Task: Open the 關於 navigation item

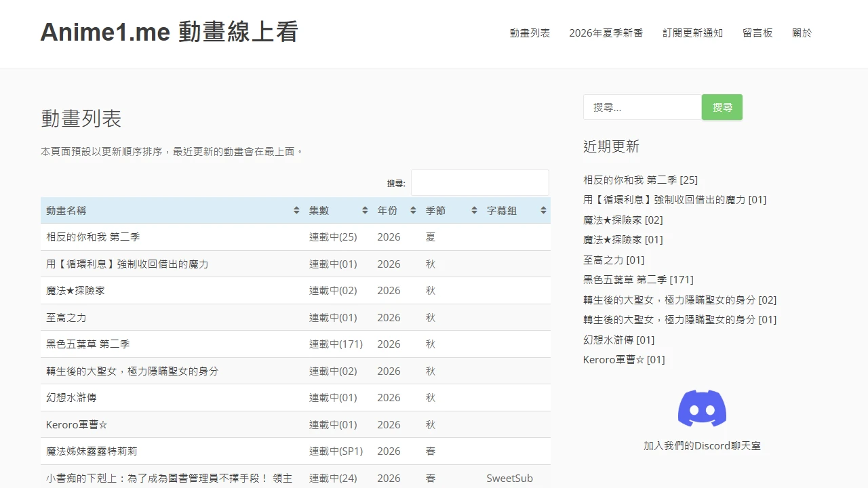Action: point(802,33)
